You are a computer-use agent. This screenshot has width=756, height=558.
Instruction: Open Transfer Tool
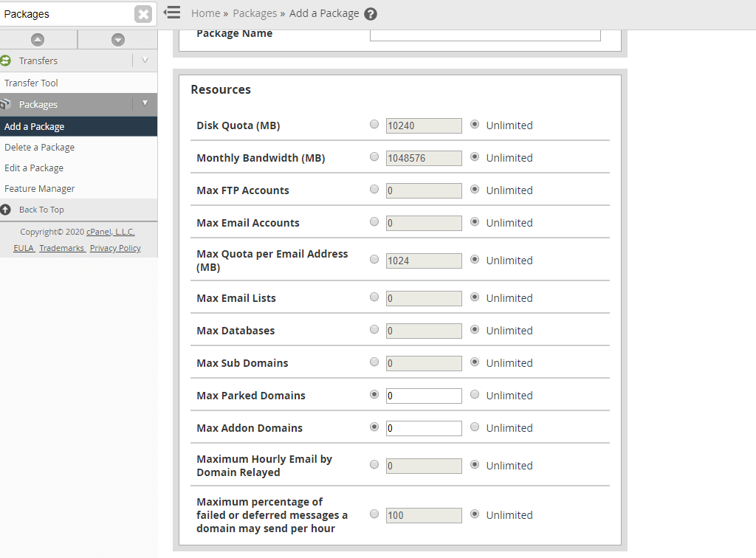(x=31, y=83)
